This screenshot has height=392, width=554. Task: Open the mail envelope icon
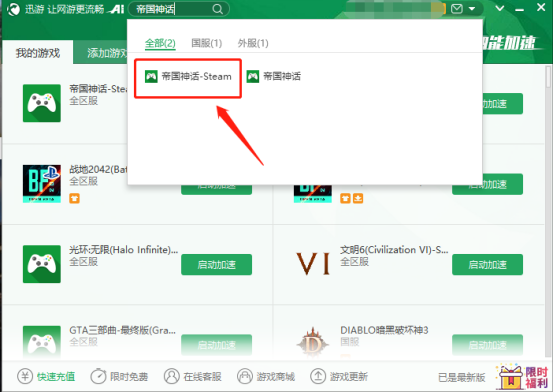pos(456,8)
